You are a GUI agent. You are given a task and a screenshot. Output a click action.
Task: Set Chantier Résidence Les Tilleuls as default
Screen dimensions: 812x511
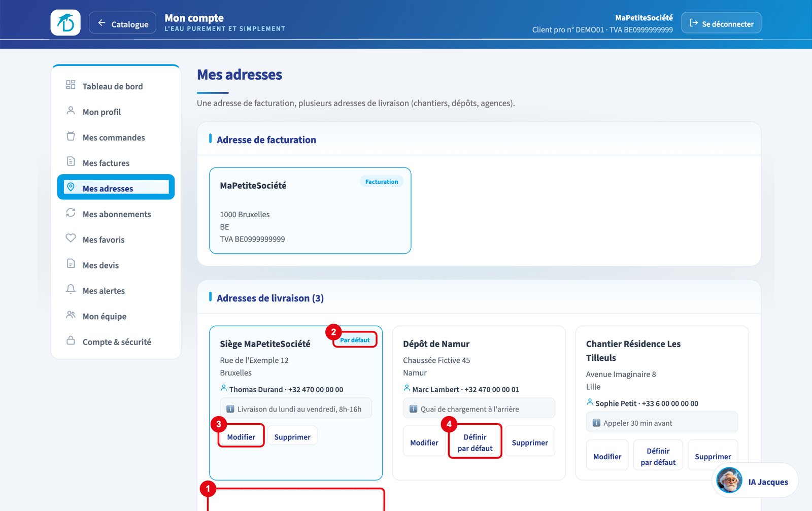coord(658,456)
